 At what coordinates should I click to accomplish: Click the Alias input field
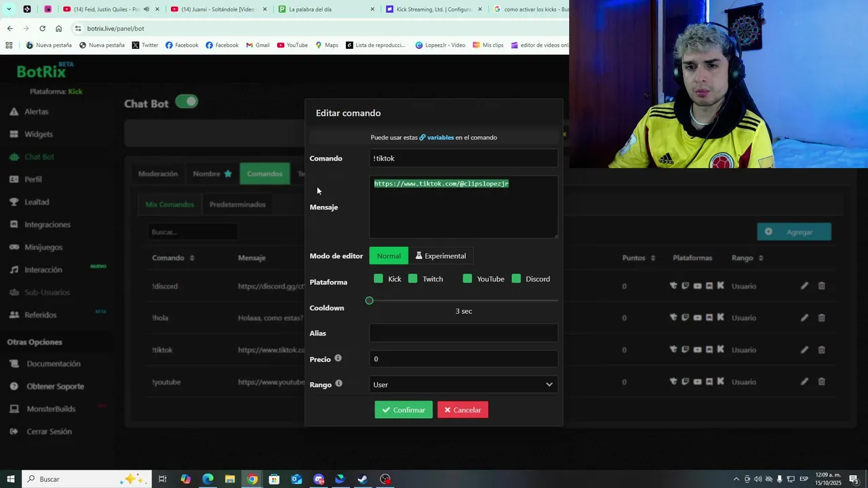[464, 333]
